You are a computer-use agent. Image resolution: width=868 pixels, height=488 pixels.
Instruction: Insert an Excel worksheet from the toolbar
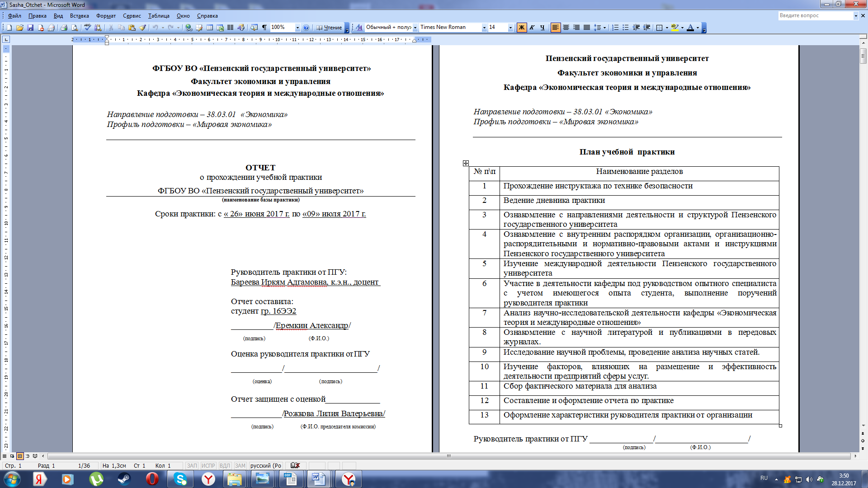tap(220, 28)
